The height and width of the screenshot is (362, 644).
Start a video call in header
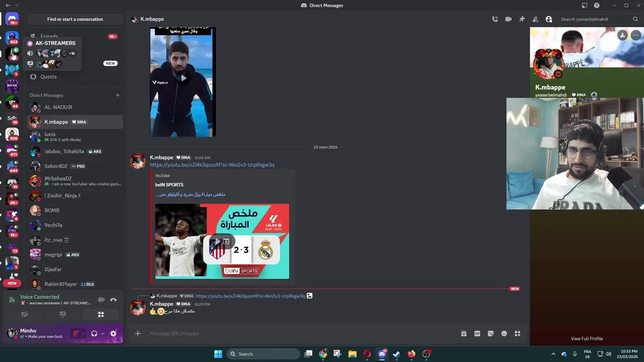508,19
